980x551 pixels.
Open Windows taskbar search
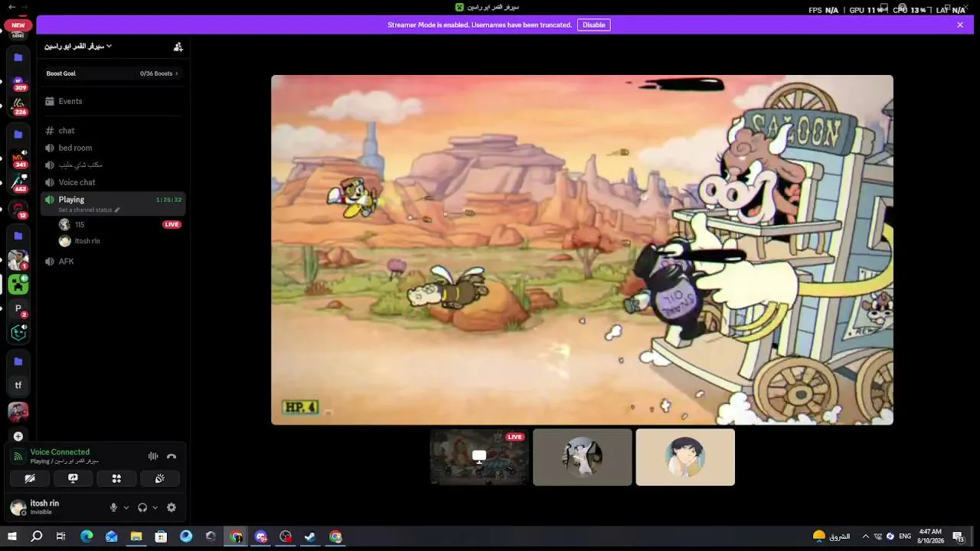[x=36, y=536]
